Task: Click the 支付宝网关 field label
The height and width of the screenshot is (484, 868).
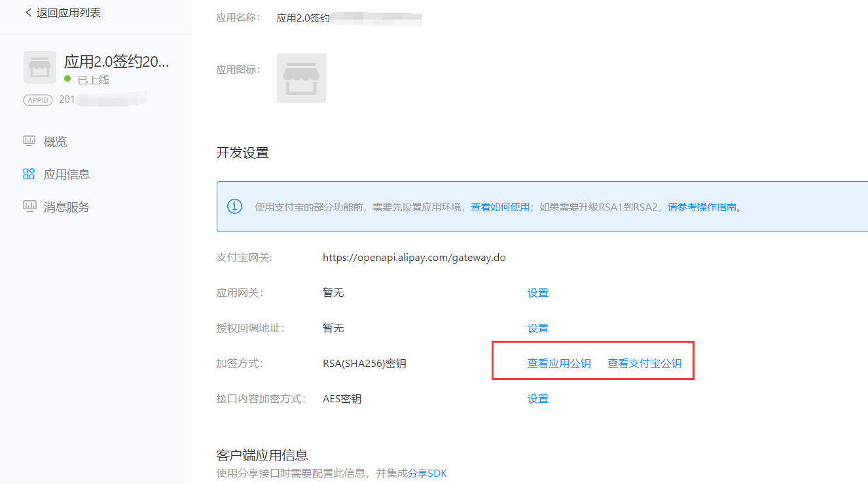Action: (244, 258)
